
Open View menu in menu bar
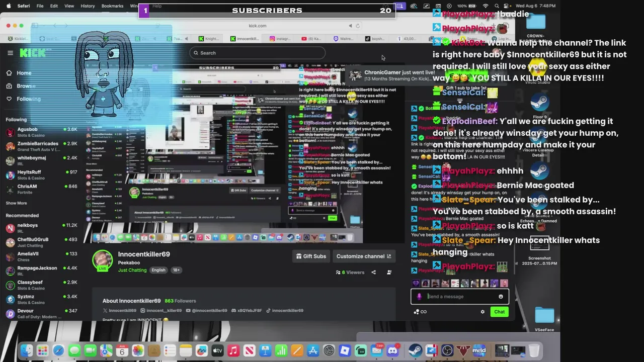[69, 6]
